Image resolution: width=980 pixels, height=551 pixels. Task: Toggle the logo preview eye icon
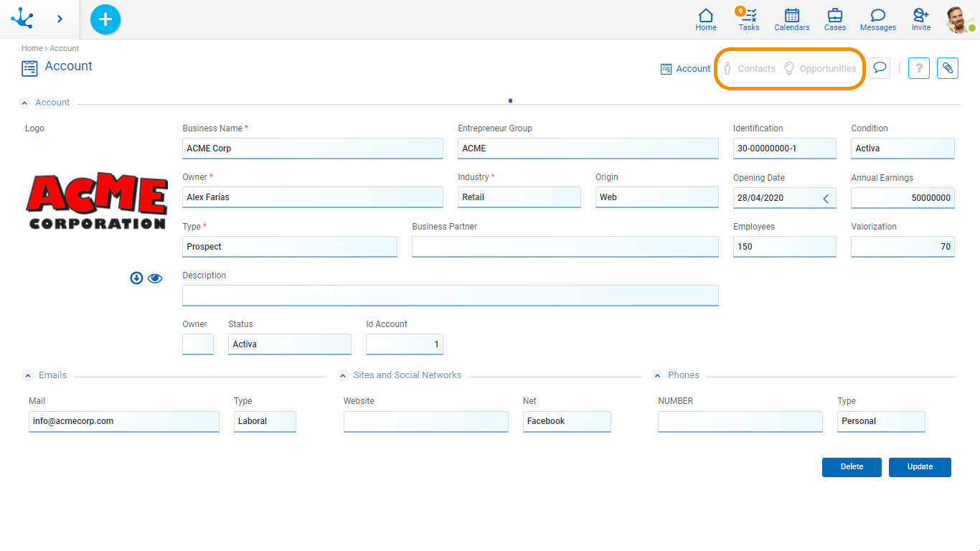point(155,278)
